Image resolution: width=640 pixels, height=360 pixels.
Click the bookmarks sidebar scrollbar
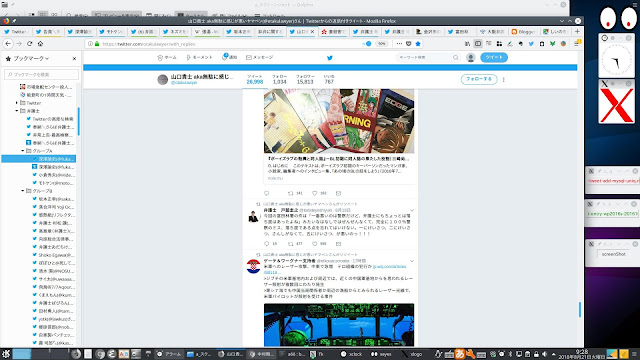point(78,121)
